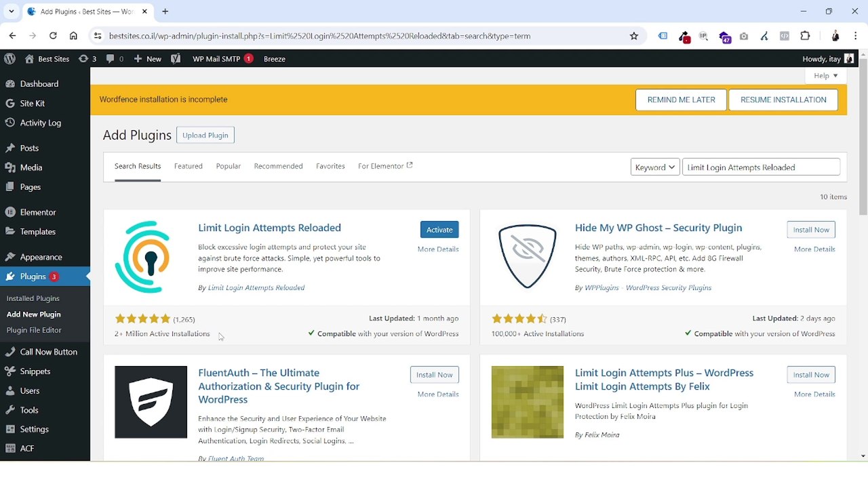Select the Search Results tab
Image resolution: width=868 pixels, height=488 pixels.
coord(138,167)
